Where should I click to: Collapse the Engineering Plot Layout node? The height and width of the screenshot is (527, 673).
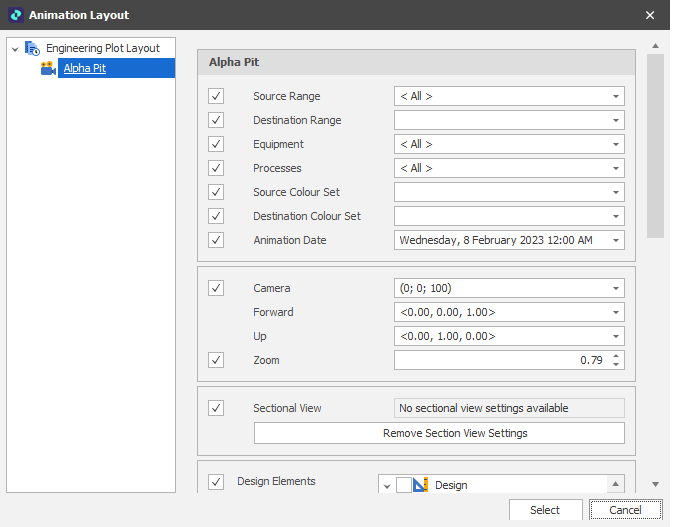pos(14,48)
